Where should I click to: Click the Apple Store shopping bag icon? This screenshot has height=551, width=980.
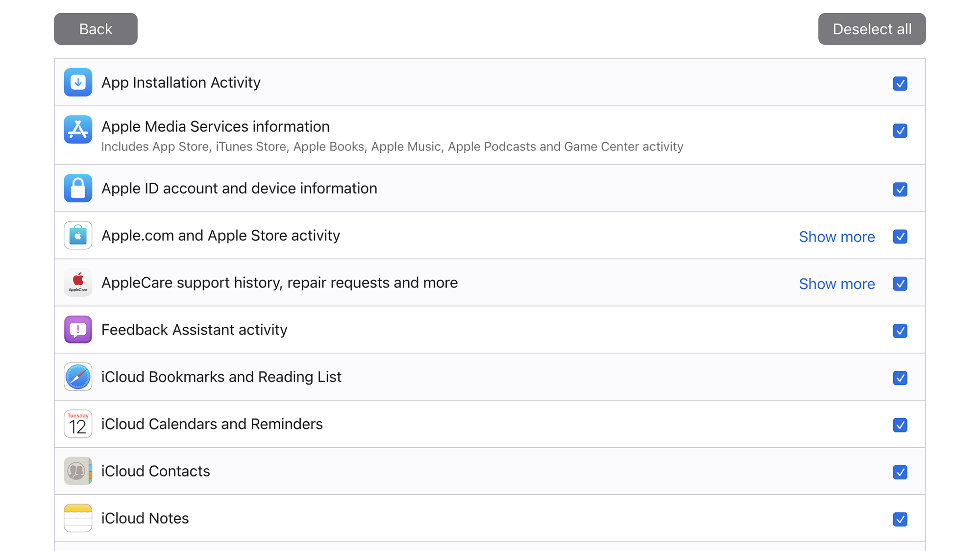coord(78,236)
